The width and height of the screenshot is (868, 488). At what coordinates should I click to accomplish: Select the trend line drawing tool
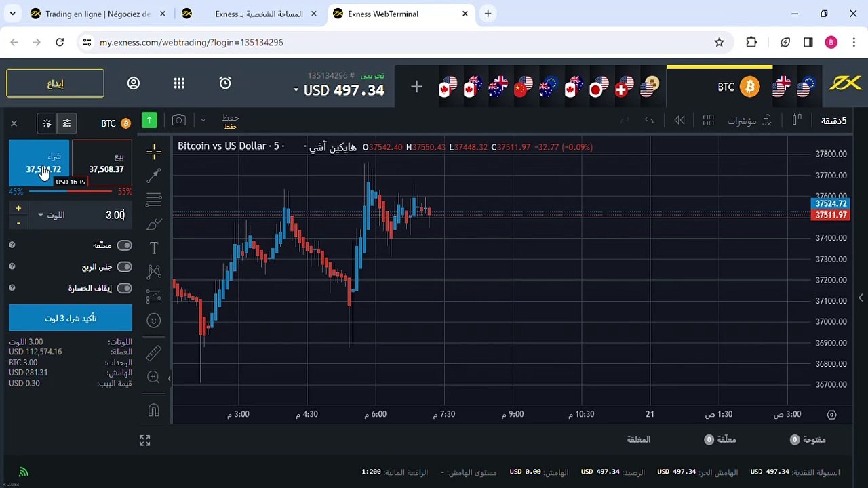pyautogui.click(x=154, y=175)
